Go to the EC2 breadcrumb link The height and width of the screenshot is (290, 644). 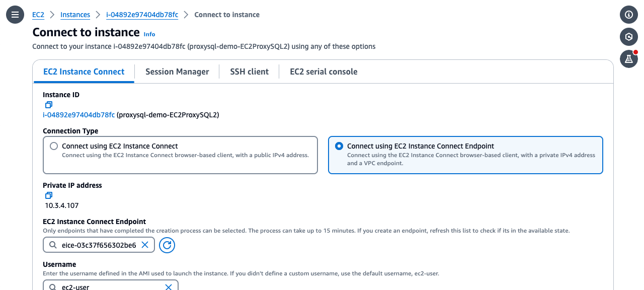click(x=38, y=15)
